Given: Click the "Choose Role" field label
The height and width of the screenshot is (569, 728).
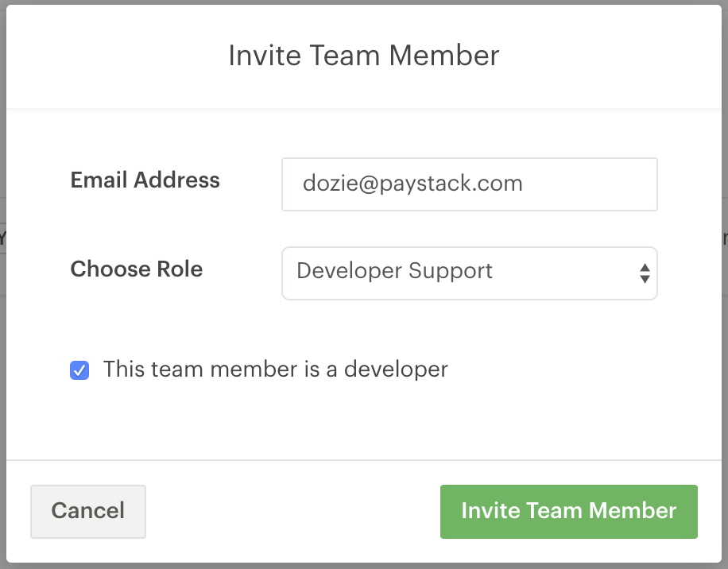Looking at the screenshot, I should pos(136,269).
